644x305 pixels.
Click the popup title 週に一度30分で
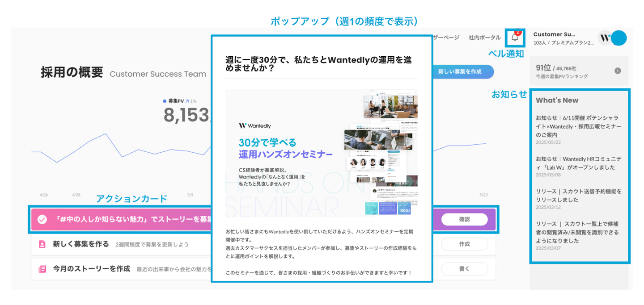point(318,64)
